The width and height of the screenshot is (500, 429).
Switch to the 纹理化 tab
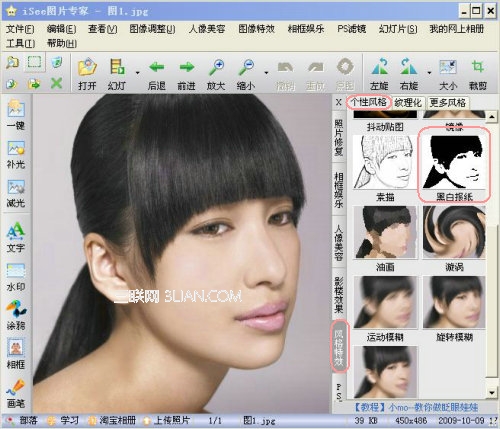[x=408, y=102]
